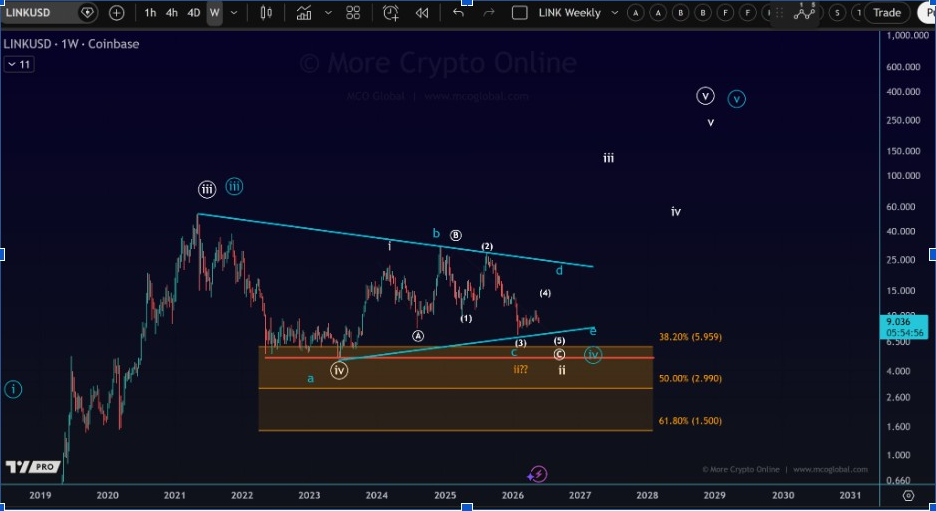Select the (2) wave label
Viewport: 936px width, 511px height.
487,247
